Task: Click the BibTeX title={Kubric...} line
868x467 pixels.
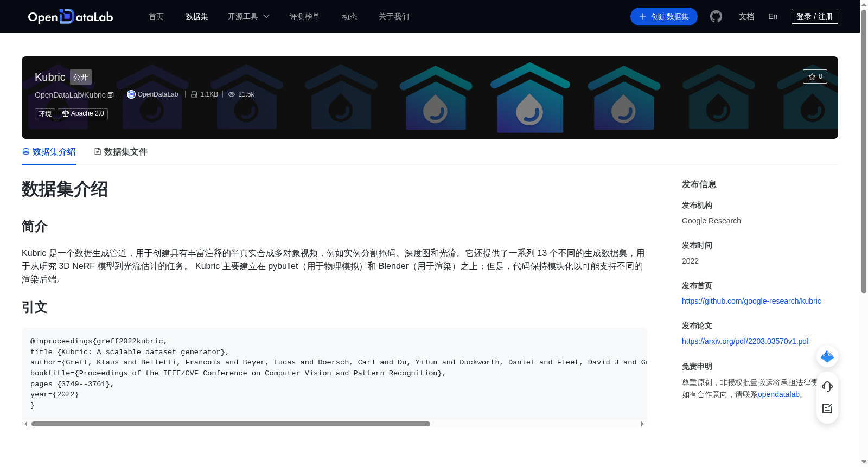Action: click(x=130, y=352)
